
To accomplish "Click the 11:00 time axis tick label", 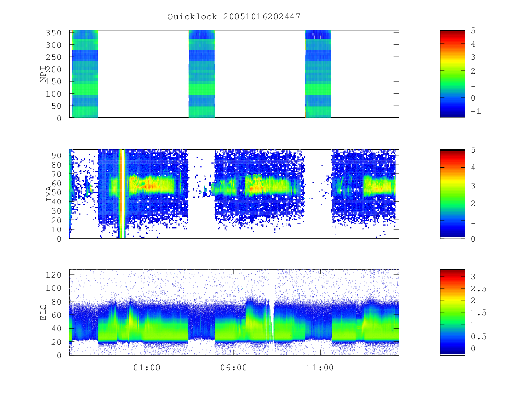I will tap(320, 368).
